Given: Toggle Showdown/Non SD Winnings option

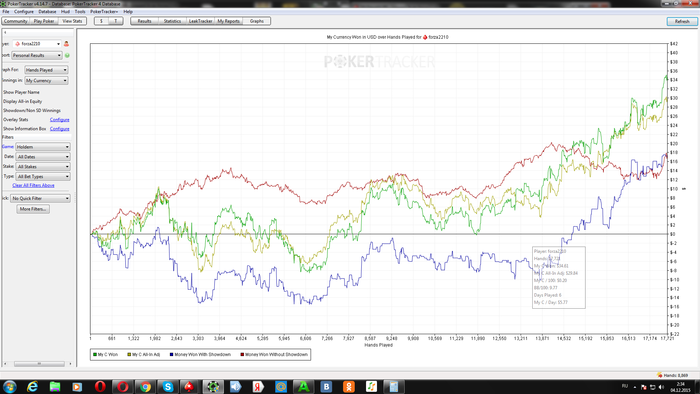Looking at the screenshot, I should (32, 110).
